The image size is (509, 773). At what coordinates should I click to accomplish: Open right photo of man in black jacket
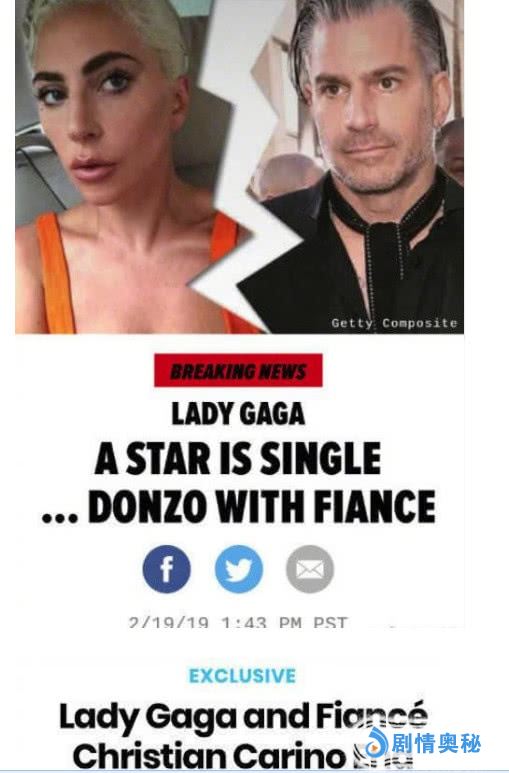(x=365, y=167)
